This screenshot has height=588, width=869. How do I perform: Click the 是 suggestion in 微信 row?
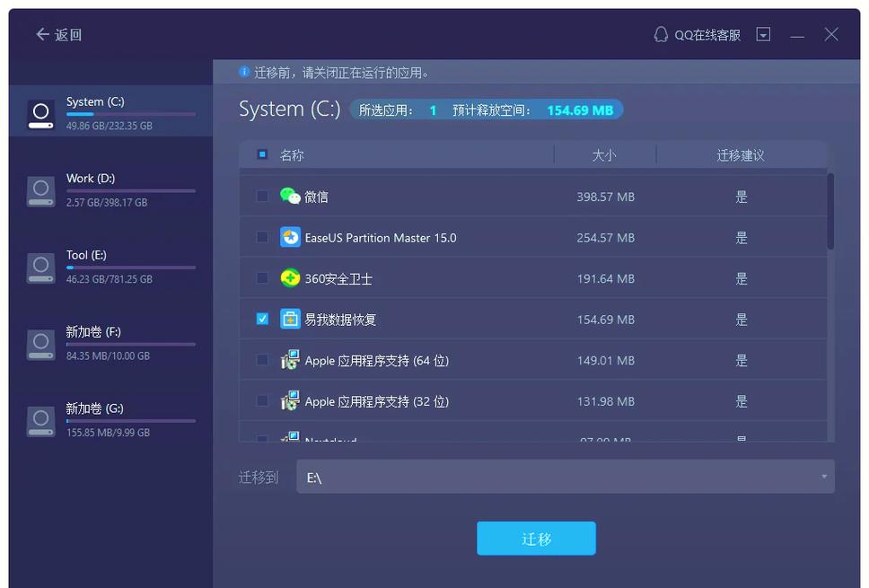[741, 197]
